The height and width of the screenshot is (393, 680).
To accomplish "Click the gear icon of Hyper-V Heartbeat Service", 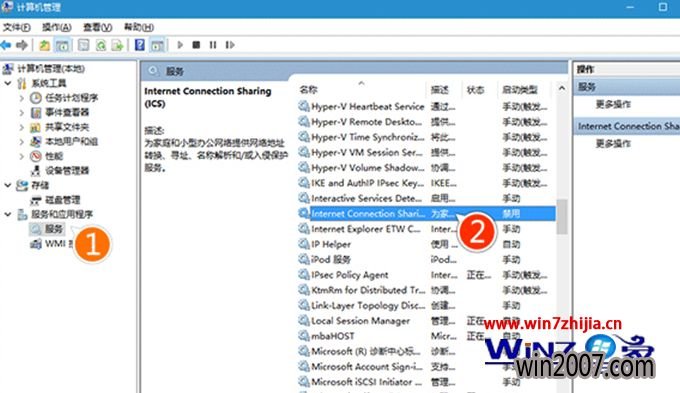I will (x=304, y=106).
